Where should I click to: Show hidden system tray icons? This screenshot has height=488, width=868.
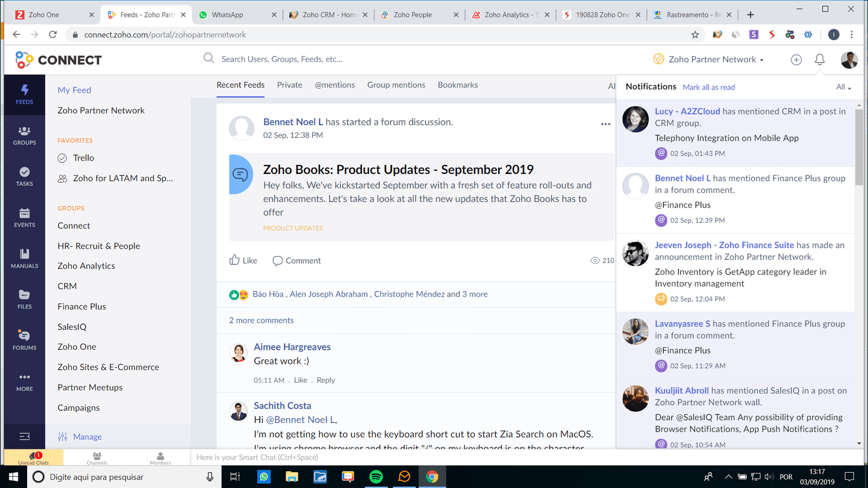728,477
